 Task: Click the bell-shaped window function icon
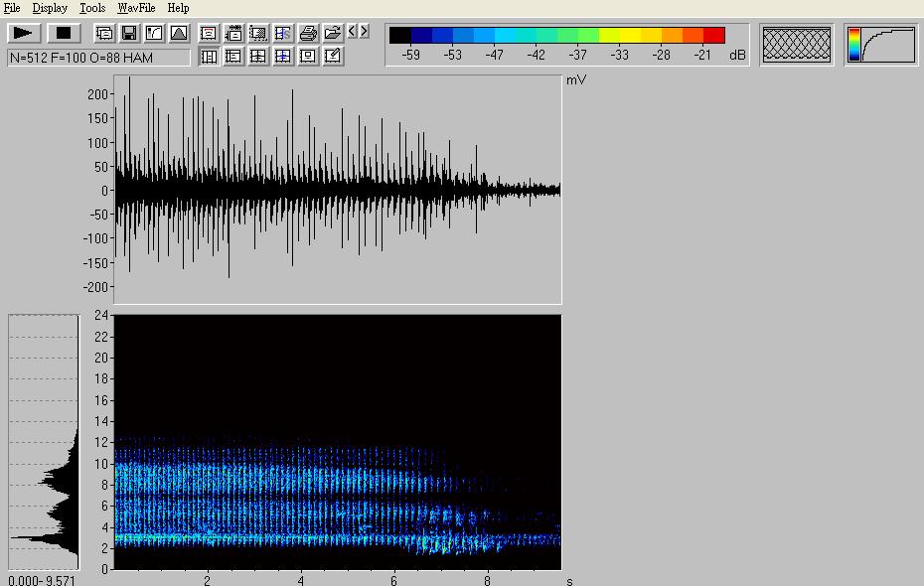pyautogui.click(x=179, y=33)
